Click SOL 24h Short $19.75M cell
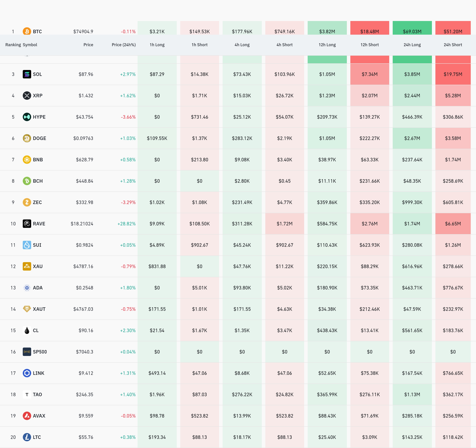This screenshot has width=476, height=448. point(453,74)
